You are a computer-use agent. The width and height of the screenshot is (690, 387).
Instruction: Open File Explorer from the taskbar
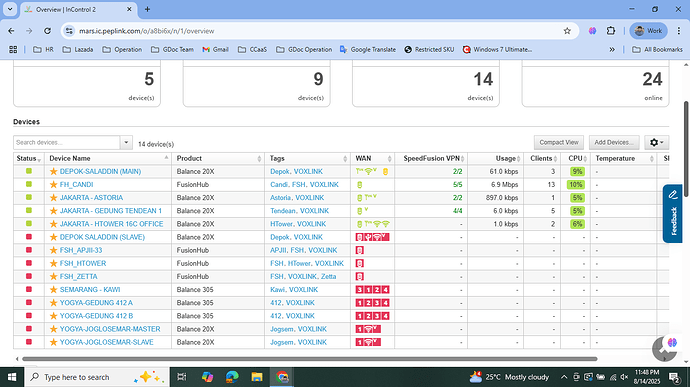257,377
